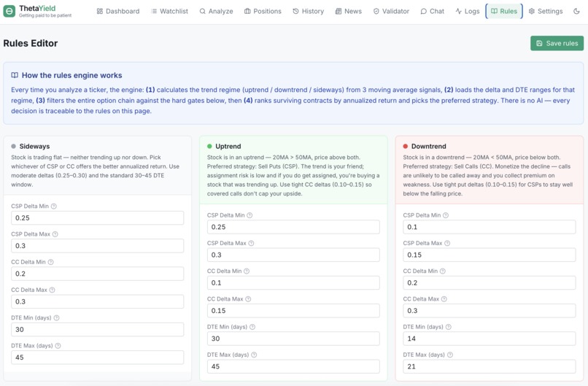The image size is (588, 386).
Task: Click help icon next to Sideways DTE Max
Action: pos(58,346)
